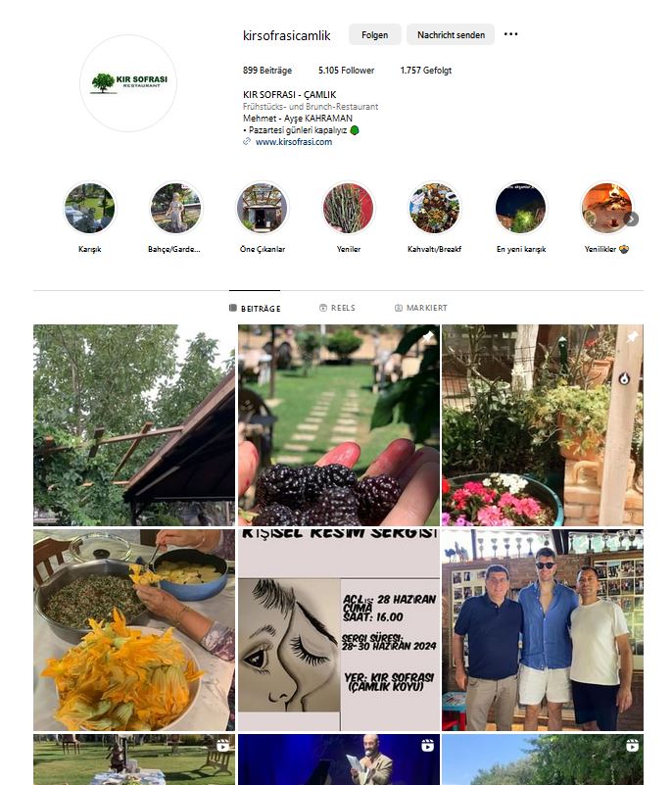View the 5.105 Follower list
Image resolution: width=672 pixels, height=785 pixels.
tap(346, 71)
